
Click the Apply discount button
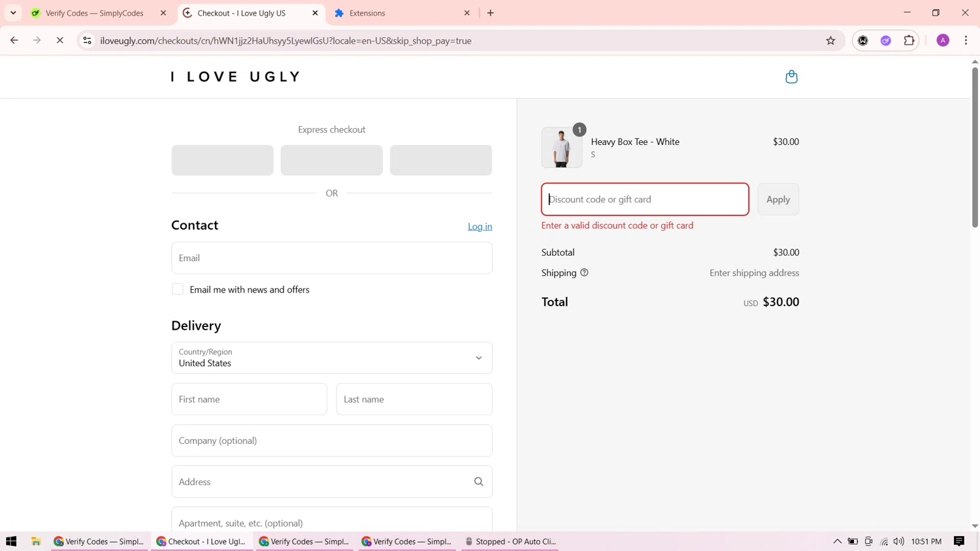(x=778, y=199)
